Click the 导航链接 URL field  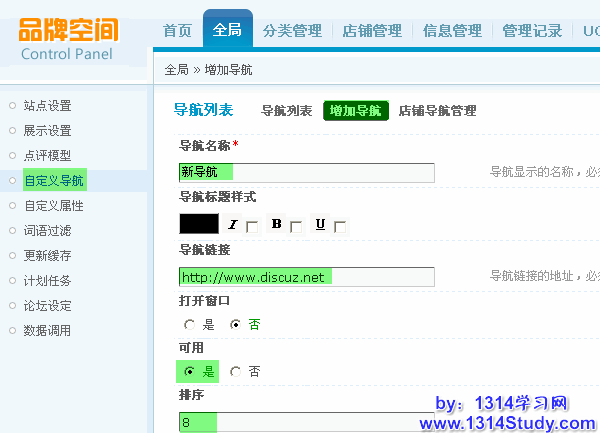coord(306,277)
